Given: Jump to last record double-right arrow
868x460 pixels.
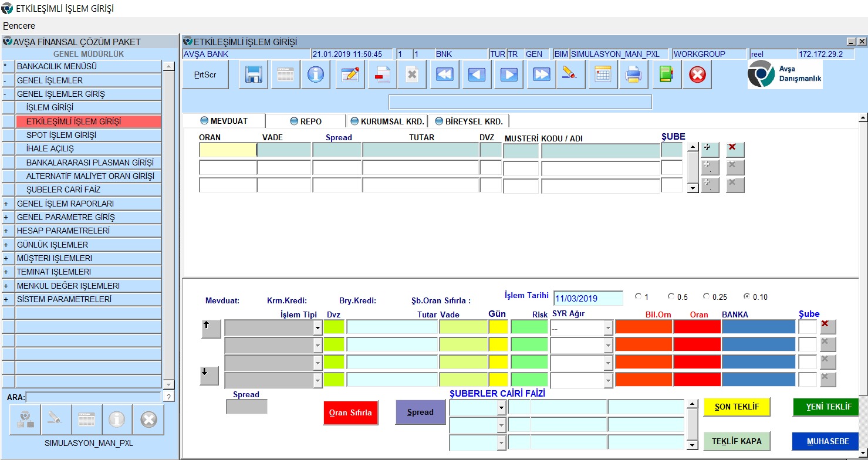Looking at the screenshot, I should (541, 75).
